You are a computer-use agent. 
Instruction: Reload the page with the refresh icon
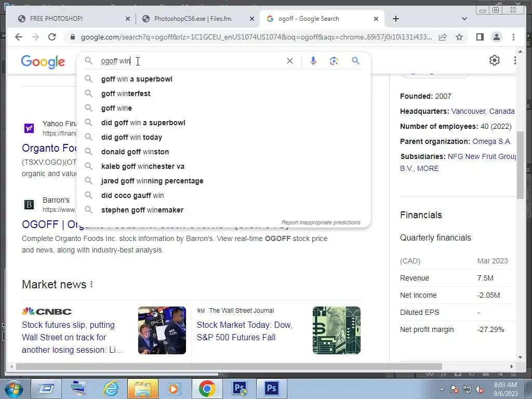click(x=52, y=37)
